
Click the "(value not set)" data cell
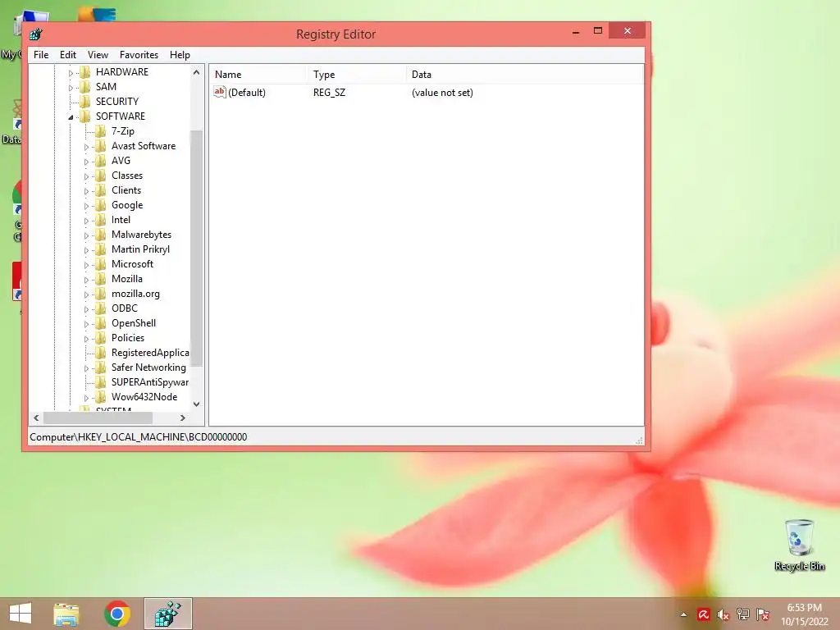click(x=442, y=93)
